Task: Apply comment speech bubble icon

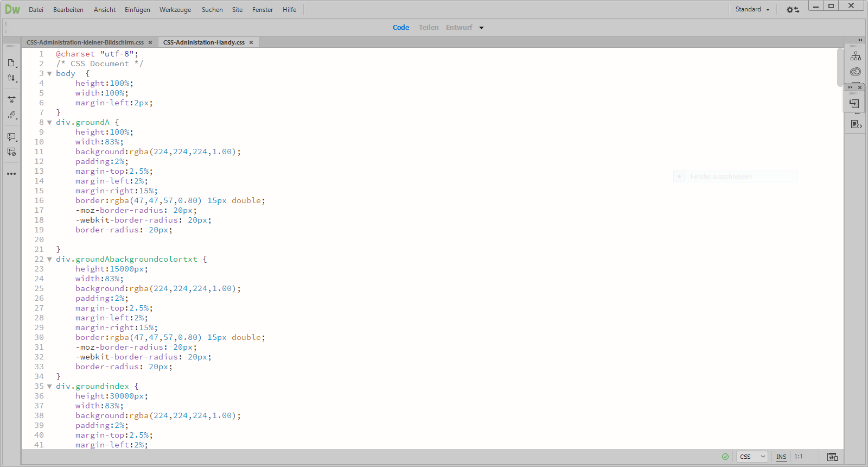Action: pos(11,137)
